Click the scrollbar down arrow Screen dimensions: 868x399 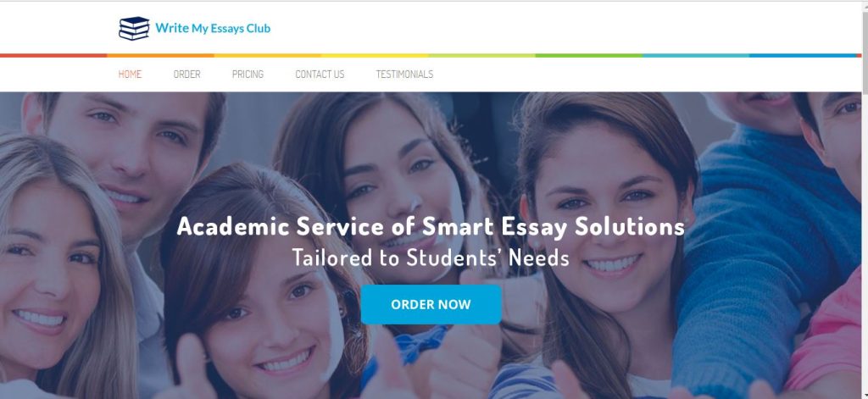click(x=865, y=395)
